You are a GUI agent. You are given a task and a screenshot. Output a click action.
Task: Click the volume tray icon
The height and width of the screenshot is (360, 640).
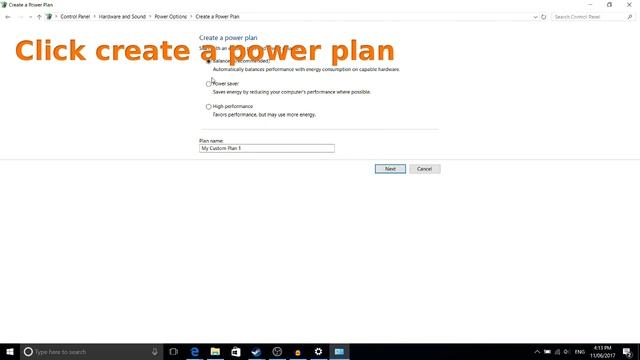[567, 352]
